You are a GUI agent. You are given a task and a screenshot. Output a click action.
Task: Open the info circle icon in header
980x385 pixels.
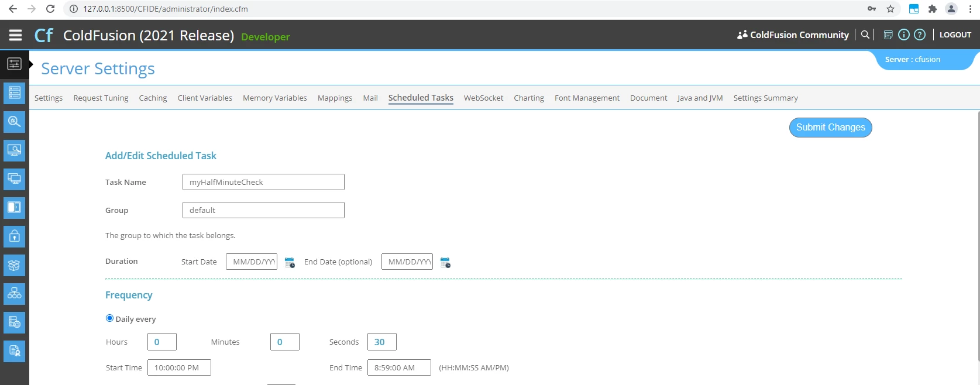click(904, 35)
